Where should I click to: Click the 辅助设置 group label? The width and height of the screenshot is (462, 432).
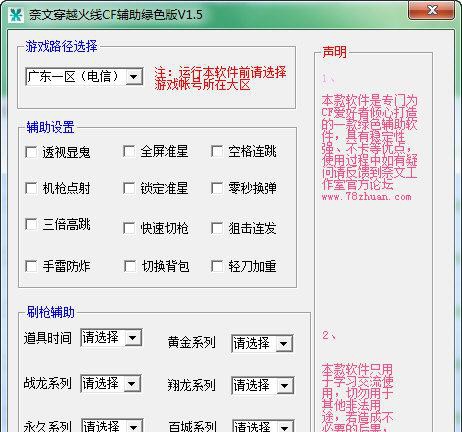click(50, 127)
